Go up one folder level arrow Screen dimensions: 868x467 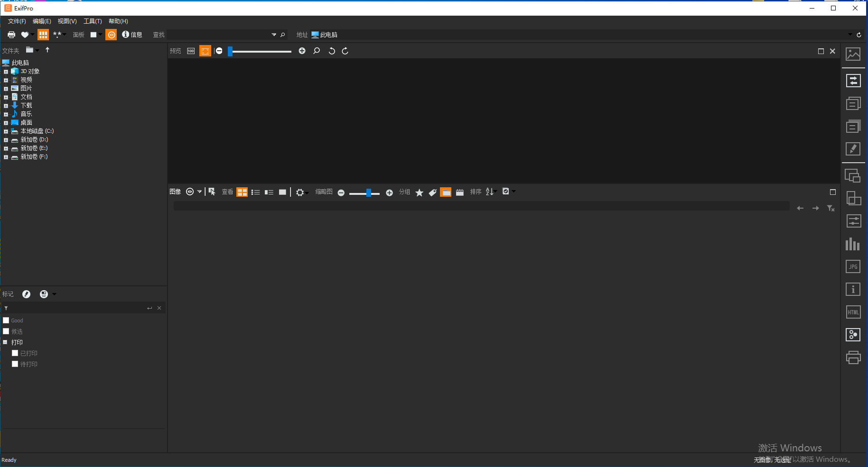pos(47,50)
